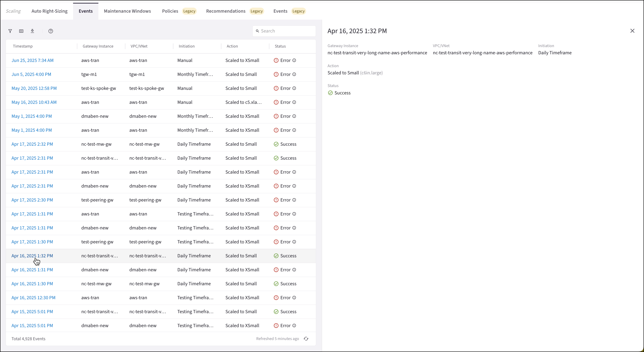This screenshot has height=352, width=644.
Task: Sort by the Status column header
Action: (280, 46)
